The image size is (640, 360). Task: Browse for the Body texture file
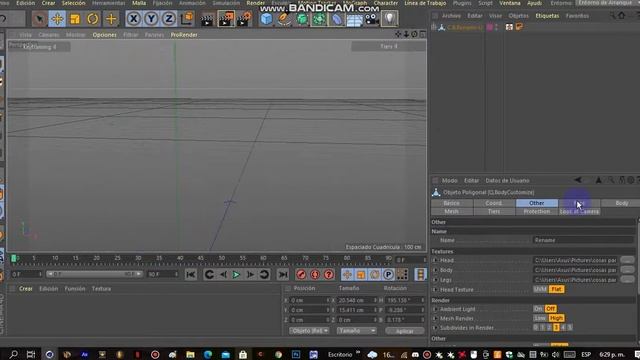(x=627, y=270)
